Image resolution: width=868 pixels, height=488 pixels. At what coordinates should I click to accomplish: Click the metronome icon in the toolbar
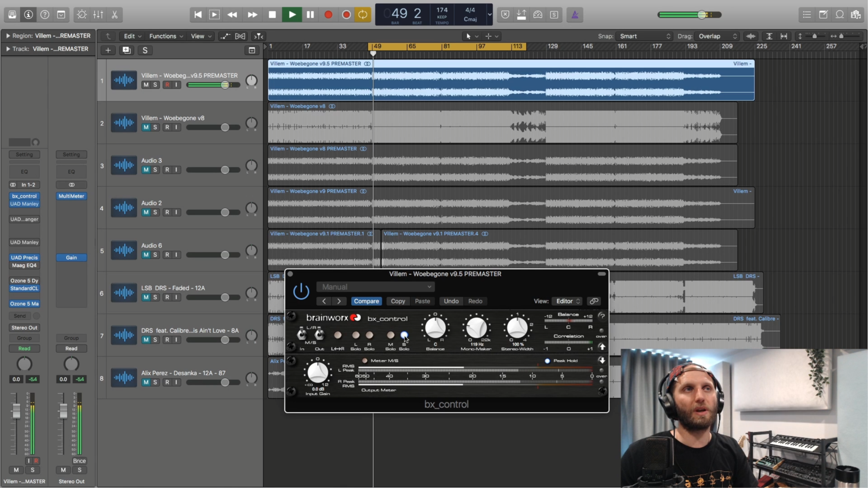tap(575, 15)
